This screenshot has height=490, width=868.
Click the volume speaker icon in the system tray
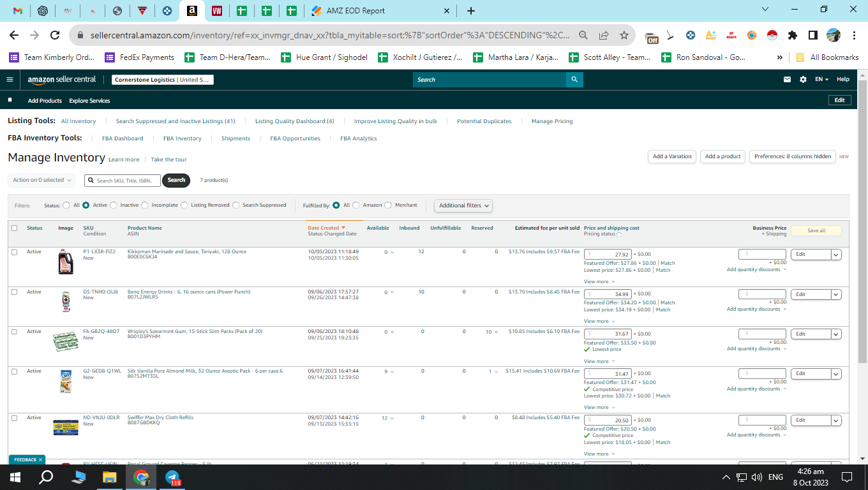(757, 477)
